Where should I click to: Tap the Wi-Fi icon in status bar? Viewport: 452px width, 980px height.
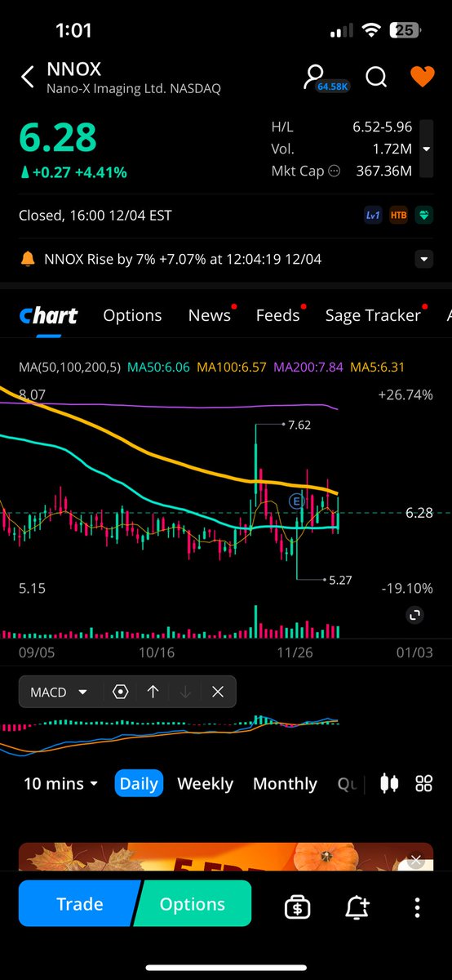coord(373,30)
